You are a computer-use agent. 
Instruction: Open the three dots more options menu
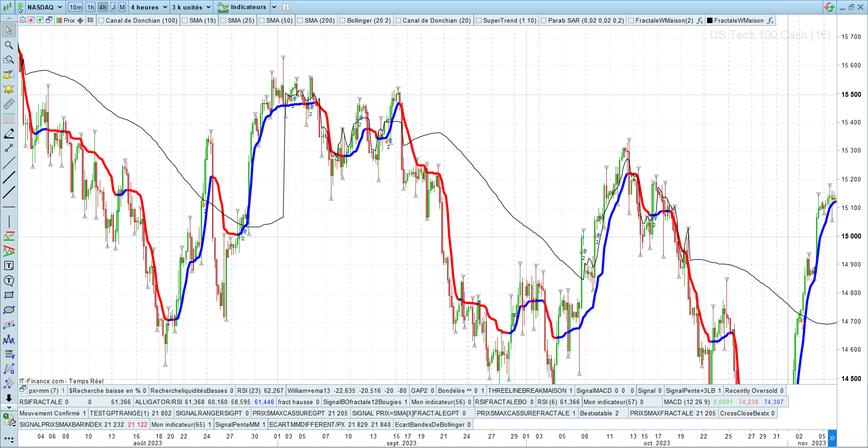pyautogui.click(x=9, y=438)
